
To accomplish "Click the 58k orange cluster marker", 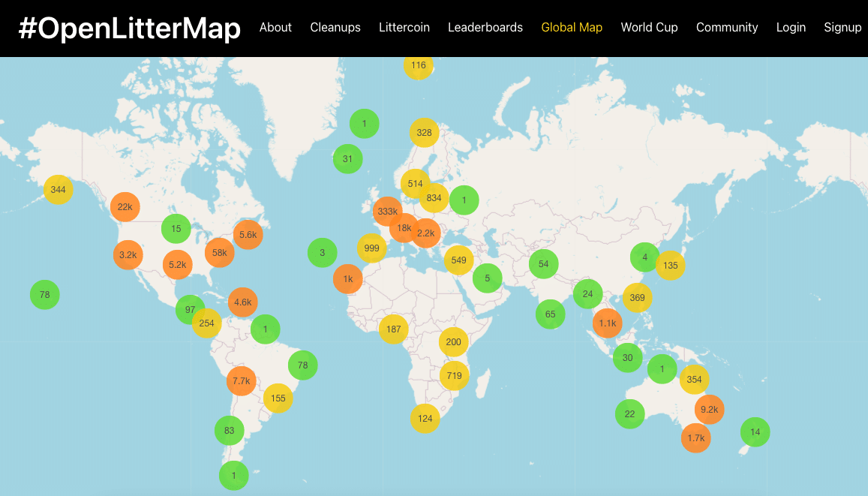I will (220, 253).
